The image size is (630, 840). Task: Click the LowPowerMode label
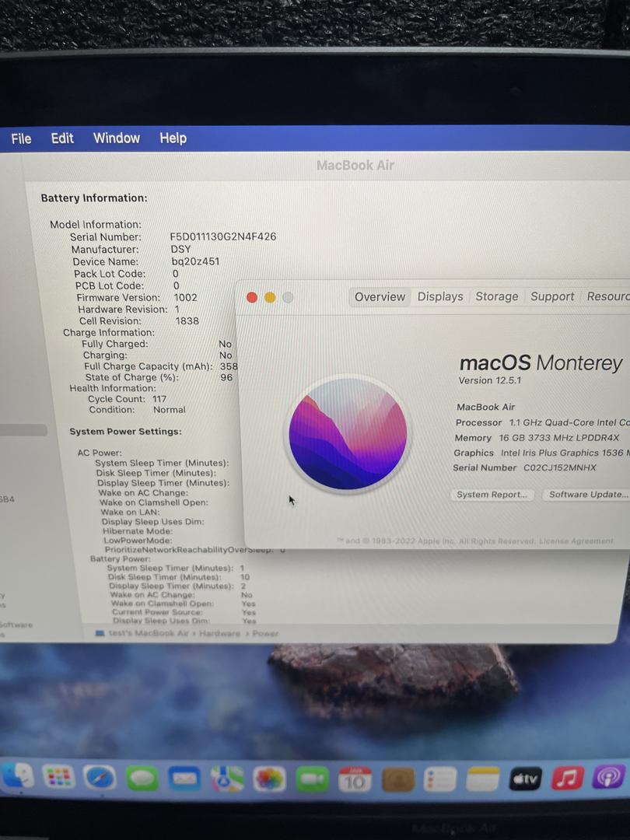coord(138,540)
